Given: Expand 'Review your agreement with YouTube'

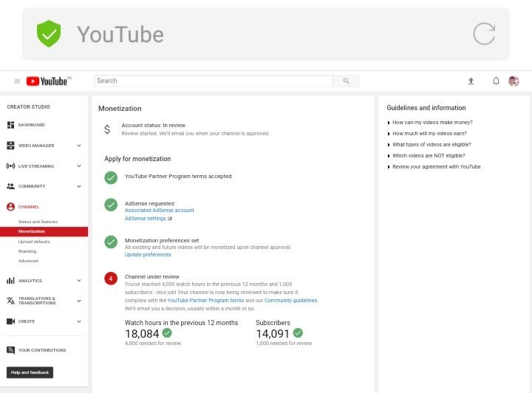Looking at the screenshot, I should tap(434, 167).
